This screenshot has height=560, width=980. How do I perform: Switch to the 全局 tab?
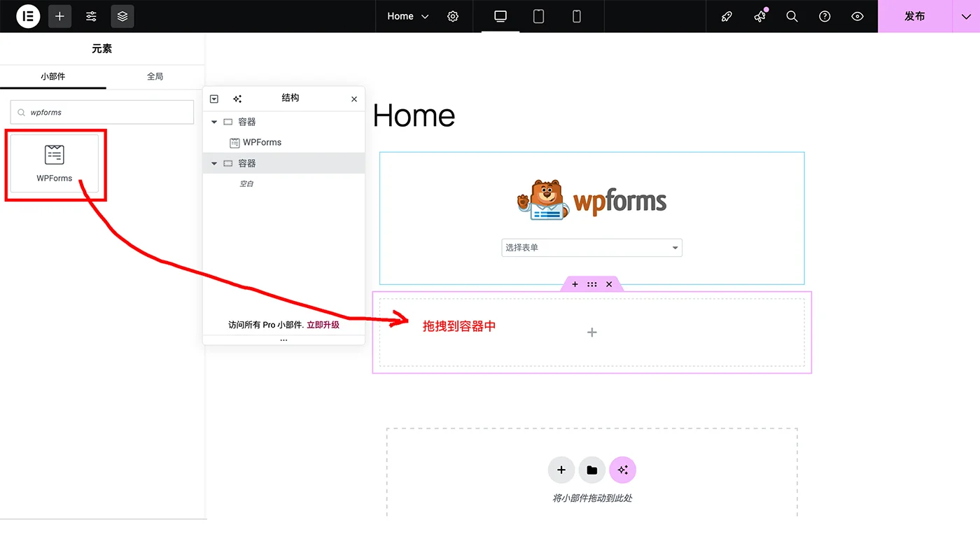click(x=155, y=77)
